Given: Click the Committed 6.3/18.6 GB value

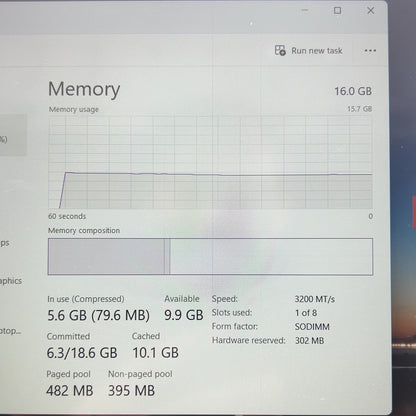Looking at the screenshot, I should (x=82, y=353).
